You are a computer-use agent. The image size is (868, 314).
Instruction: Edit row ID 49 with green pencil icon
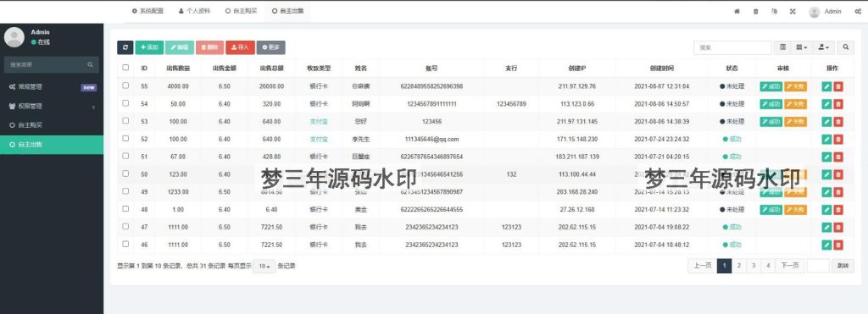827,192
